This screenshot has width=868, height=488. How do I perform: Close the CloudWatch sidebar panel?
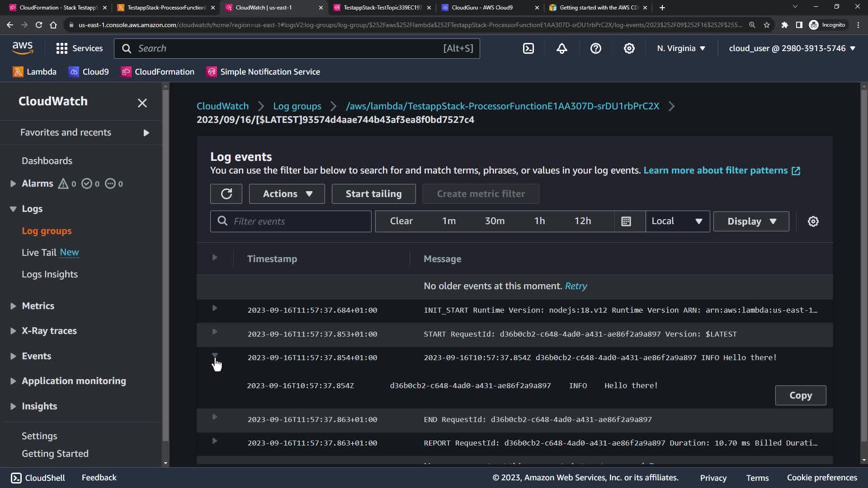tap(142, 103)
